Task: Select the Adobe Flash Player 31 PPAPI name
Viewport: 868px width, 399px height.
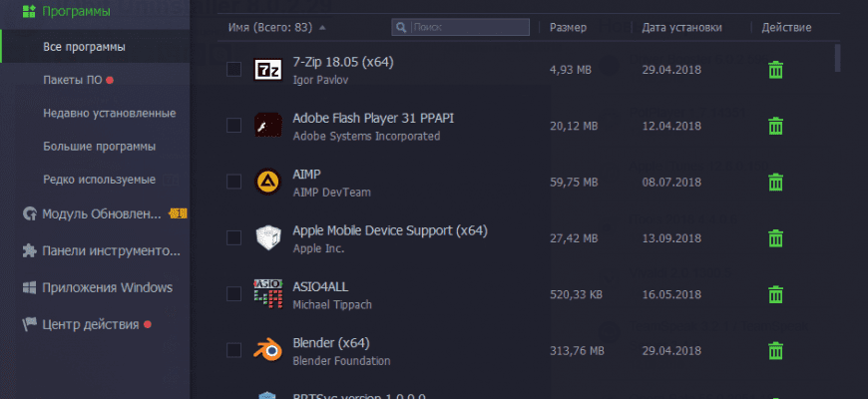Action: point(373,118)
